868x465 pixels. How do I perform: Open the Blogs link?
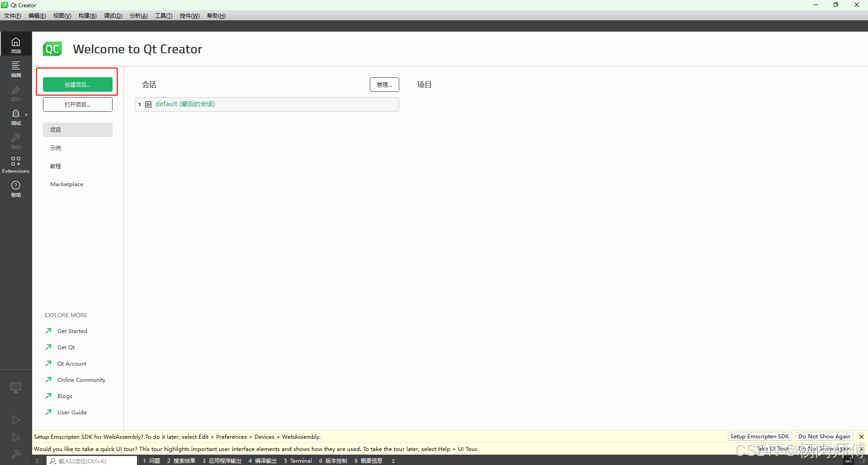pyautogui.click(x=65, y=396)
